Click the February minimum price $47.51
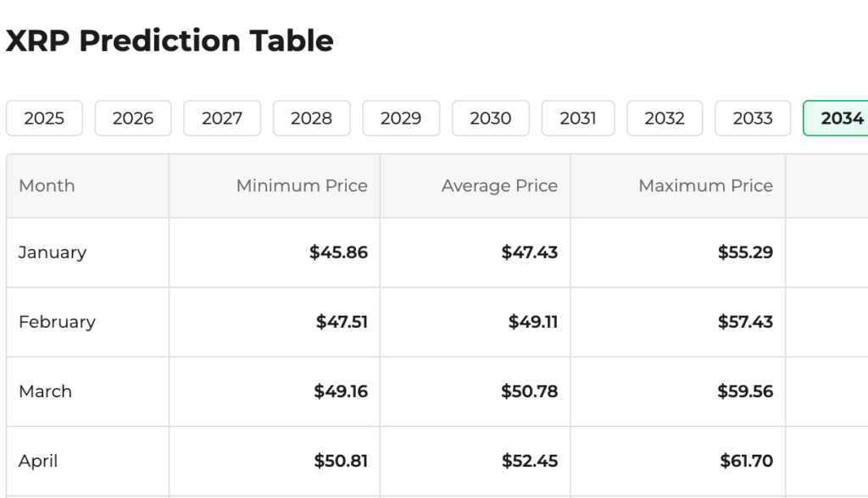 click(x=342, y=322)
